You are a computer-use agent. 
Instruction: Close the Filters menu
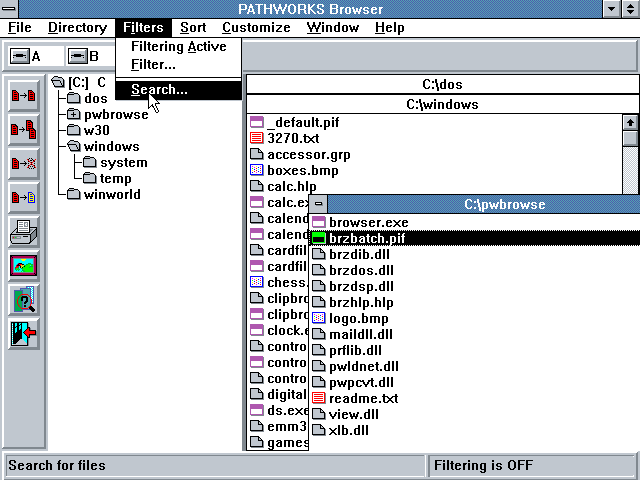[143, 27]
